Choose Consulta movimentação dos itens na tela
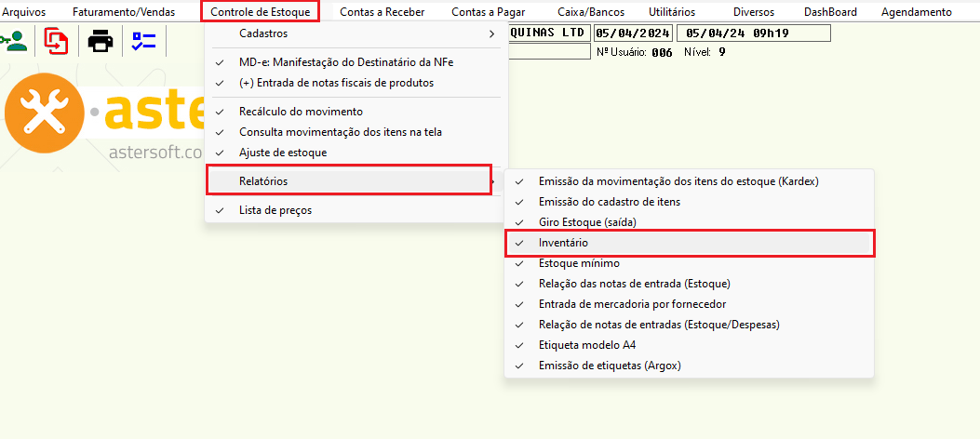 (356, 132)
